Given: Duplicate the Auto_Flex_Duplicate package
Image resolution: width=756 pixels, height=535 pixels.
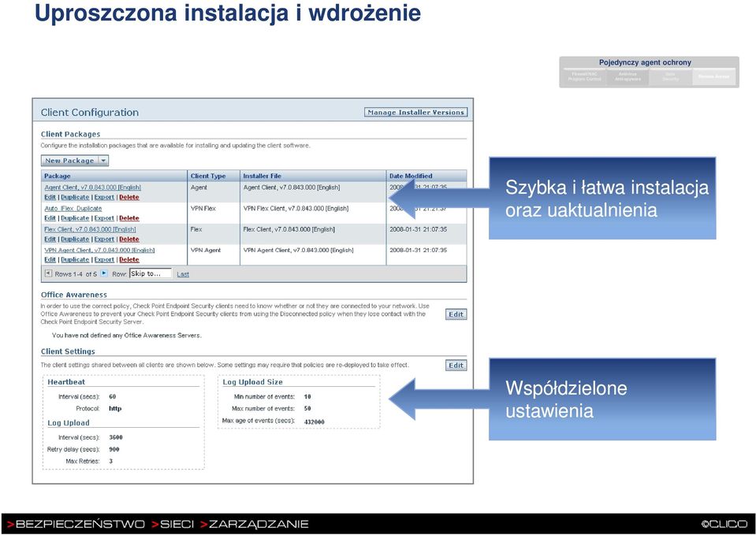Looking at the screenshot, I should (x=75, y=217).
